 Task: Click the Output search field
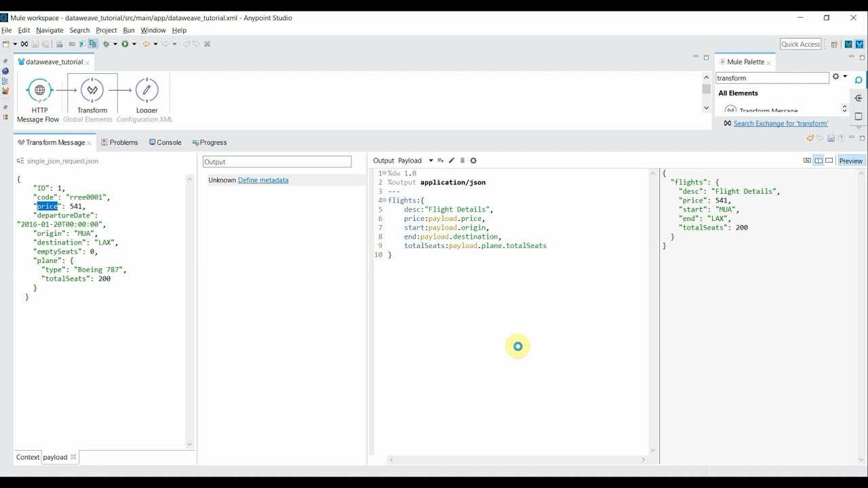pos(277,162)
